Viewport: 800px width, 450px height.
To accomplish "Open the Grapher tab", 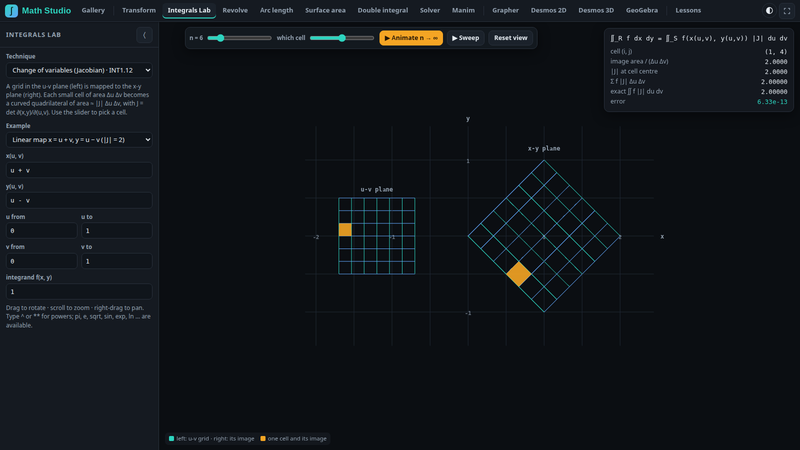I will tap(505, 10).
